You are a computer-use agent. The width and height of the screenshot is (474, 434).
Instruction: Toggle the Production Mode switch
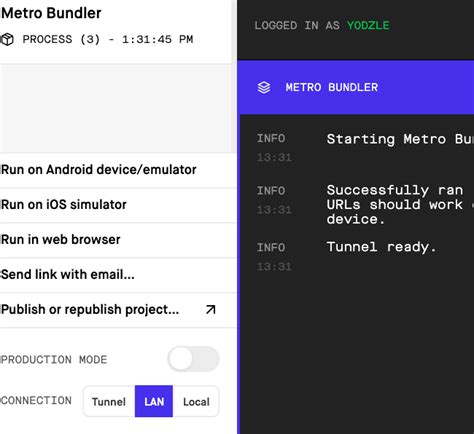tap(193, 359)
